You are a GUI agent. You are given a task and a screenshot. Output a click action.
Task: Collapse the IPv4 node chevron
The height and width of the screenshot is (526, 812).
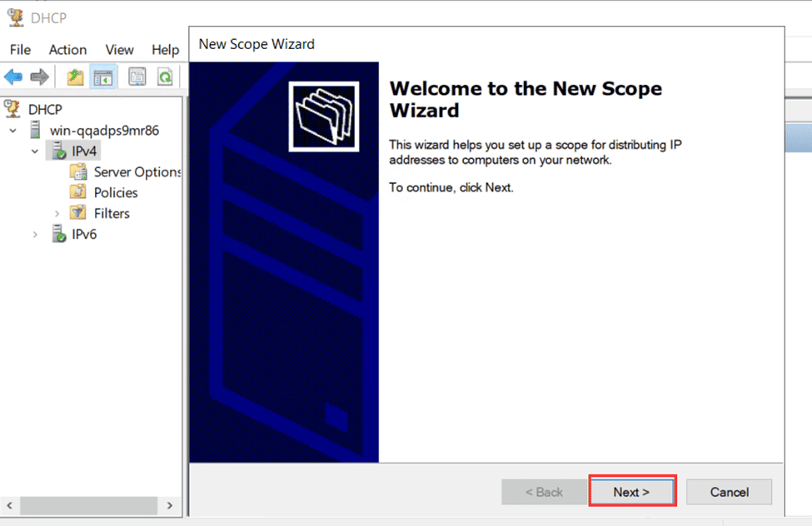pos(34,151)
